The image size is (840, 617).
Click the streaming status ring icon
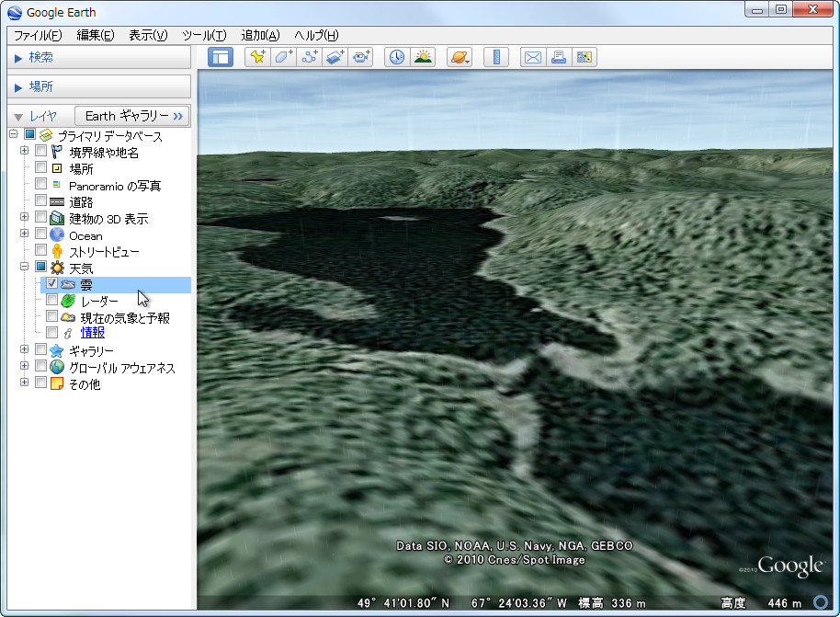point(820,602)
